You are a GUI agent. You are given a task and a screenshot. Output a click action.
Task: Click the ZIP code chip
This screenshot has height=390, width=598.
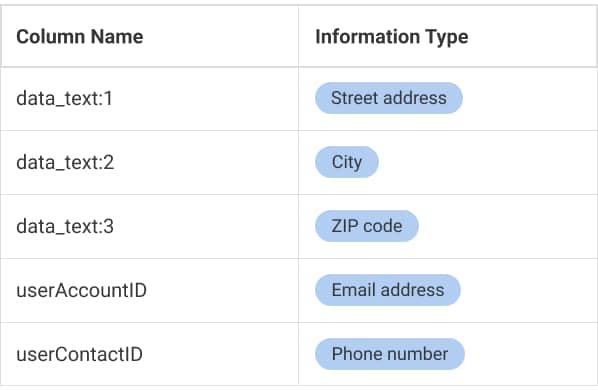pyautogui.click(x=367, y=226)
